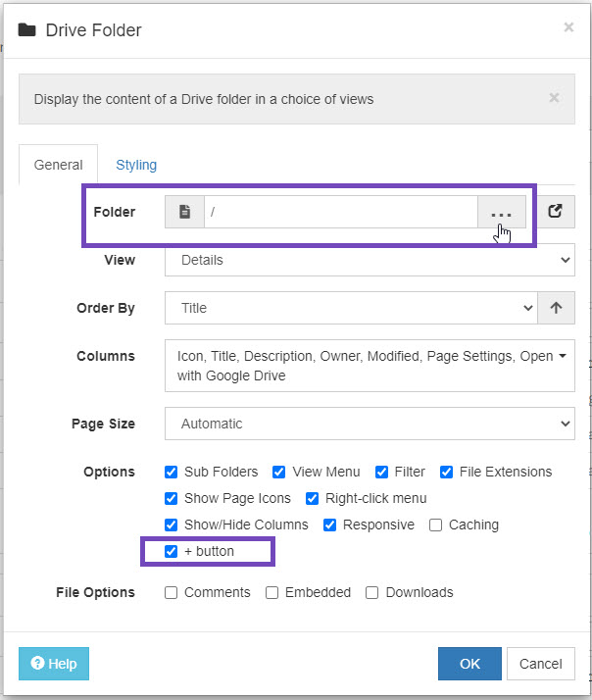Dismiss the description info banner
The height and width of the screenshot is (700, 592).
click(554, 98)
